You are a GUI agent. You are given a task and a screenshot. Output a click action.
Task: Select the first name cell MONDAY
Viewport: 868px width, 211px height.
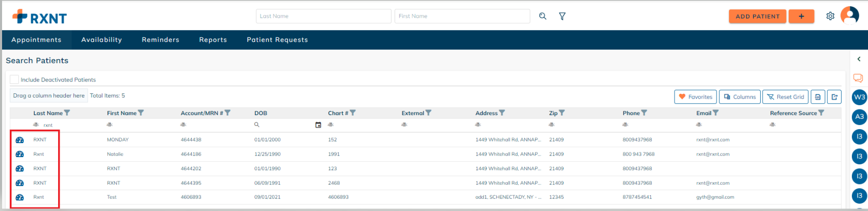(x=118, y=140)
